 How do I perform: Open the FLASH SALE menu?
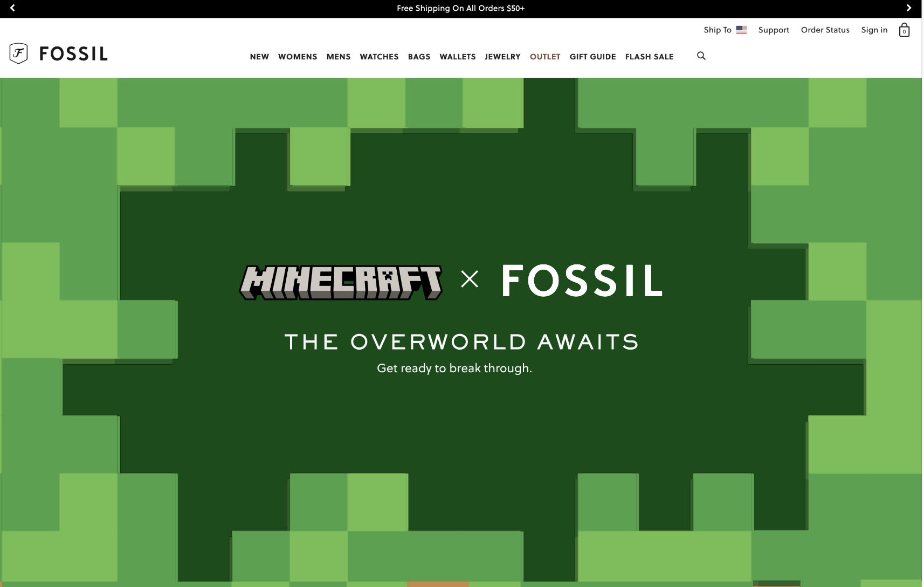649,57
